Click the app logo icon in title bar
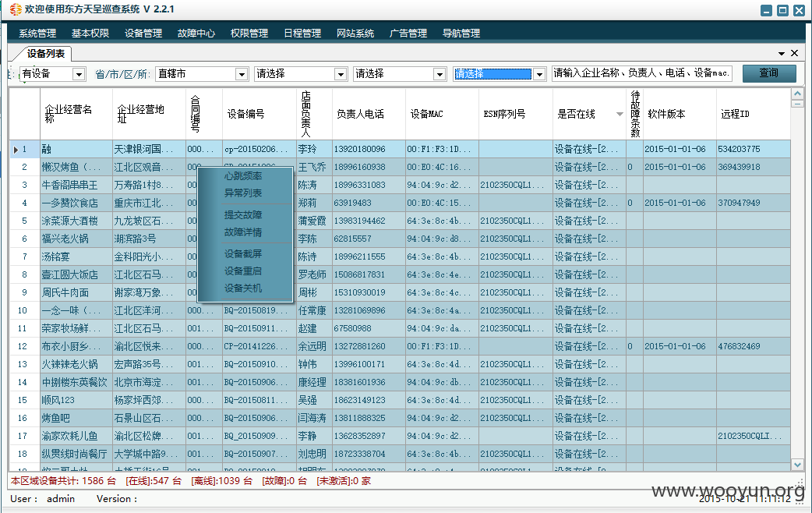This screenshot has height=513, width=812. tap(15, 9)
